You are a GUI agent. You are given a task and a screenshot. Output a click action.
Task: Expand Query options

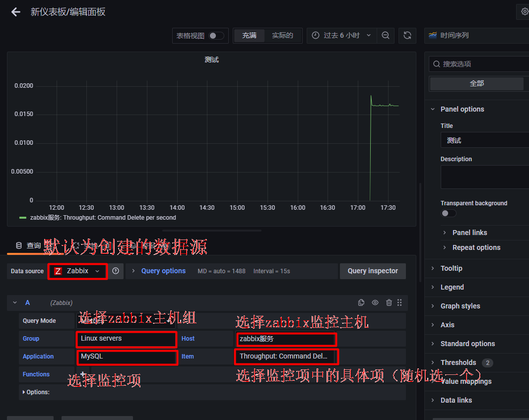coord(163,271)
